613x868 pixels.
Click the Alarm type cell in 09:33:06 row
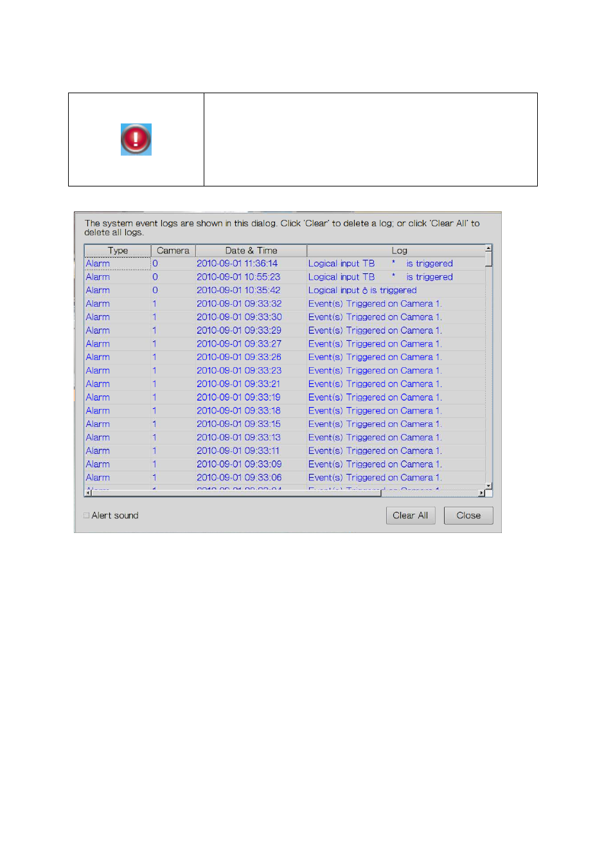pyautogui.click(x=118, y=478)
